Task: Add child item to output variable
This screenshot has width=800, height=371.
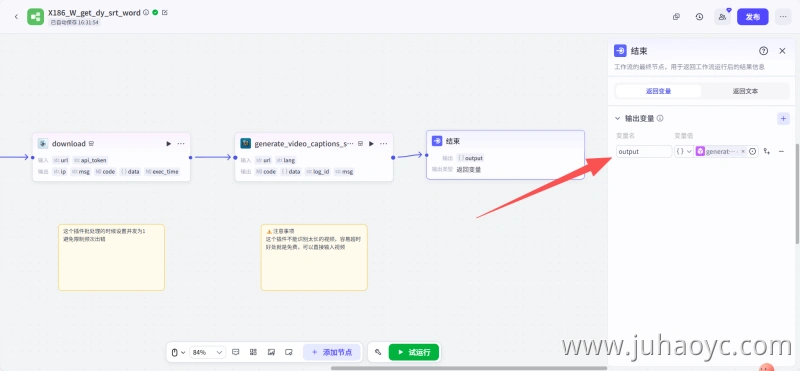Action: tap(766, 152)
